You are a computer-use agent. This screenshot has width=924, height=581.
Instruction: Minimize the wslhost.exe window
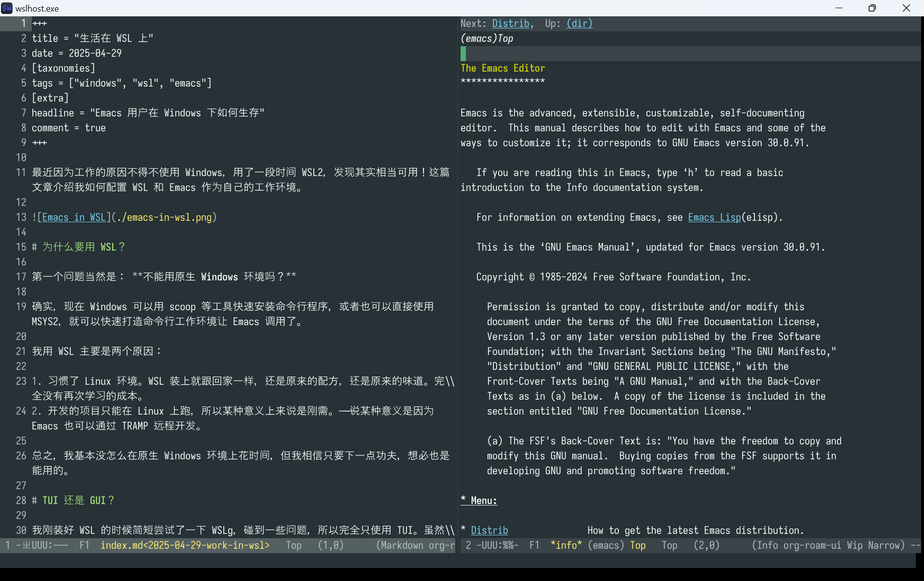839,8
